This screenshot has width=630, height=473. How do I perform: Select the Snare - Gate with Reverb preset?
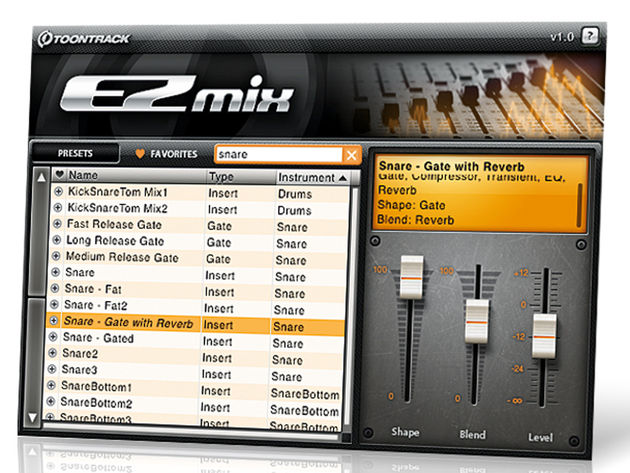[x=128, y=322]
